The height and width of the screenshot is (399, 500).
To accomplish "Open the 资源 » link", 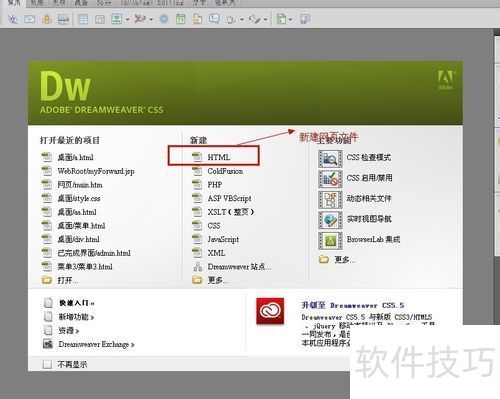I will click(x=69, y=331).
